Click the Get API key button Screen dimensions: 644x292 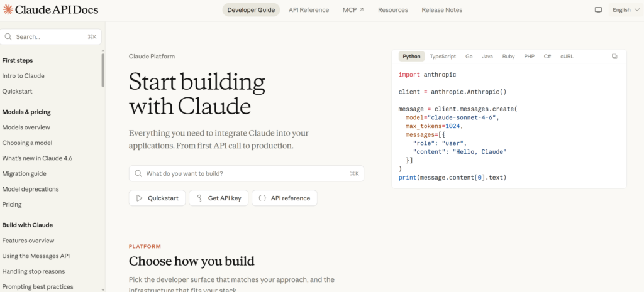[x=218, y=198]
